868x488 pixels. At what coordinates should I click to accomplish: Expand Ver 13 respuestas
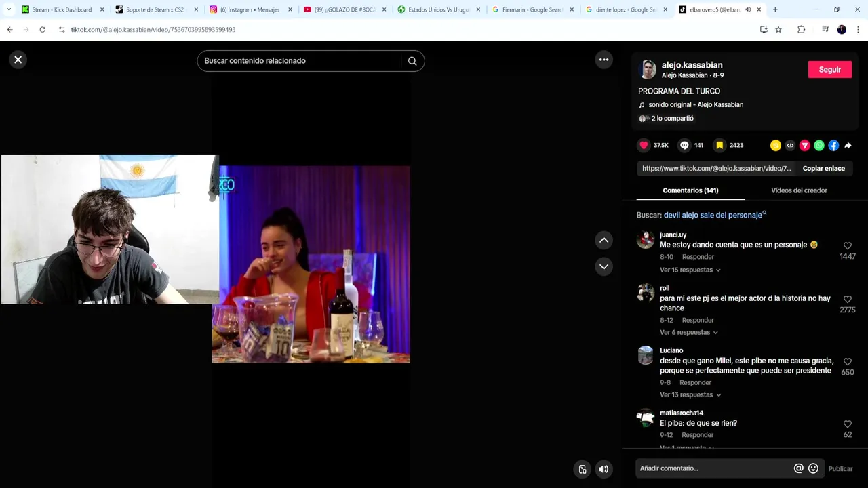[x=690, y=394]
